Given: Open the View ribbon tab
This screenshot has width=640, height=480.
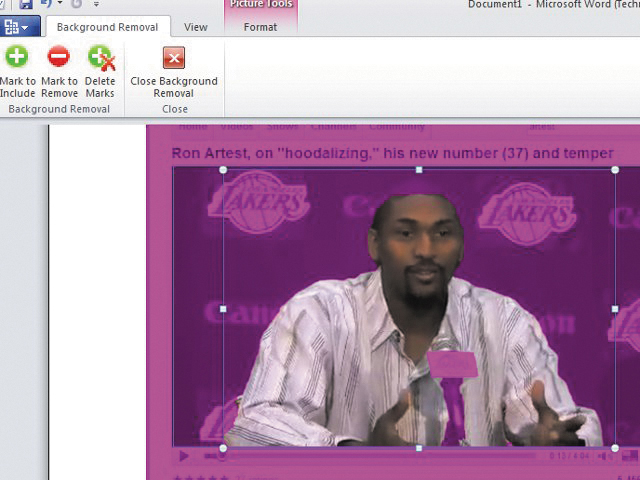Looking at the screenshot, I should 196,27.
